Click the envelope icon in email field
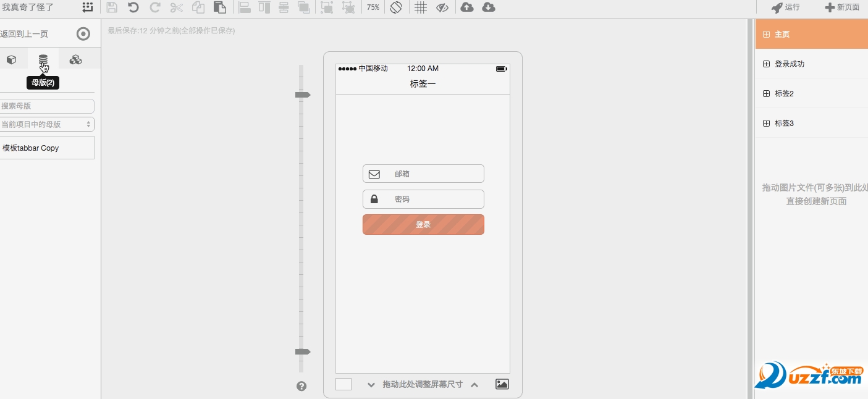Viewport: 868px width, 399px height. click(374, 174)
